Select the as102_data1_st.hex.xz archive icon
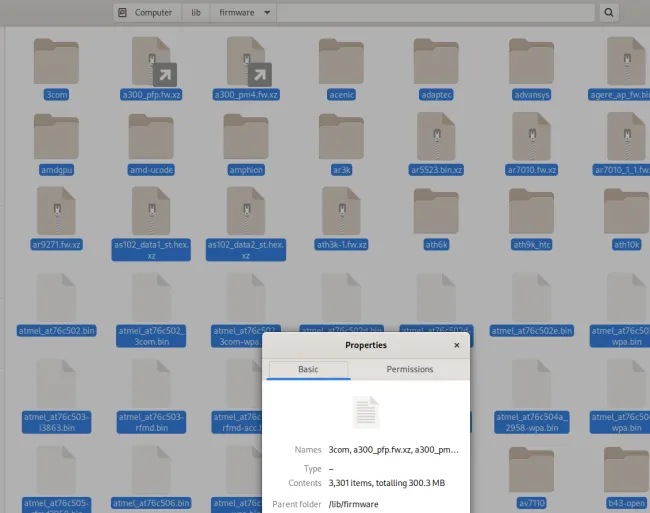This screenshot has width=650, height=513. 151,211
